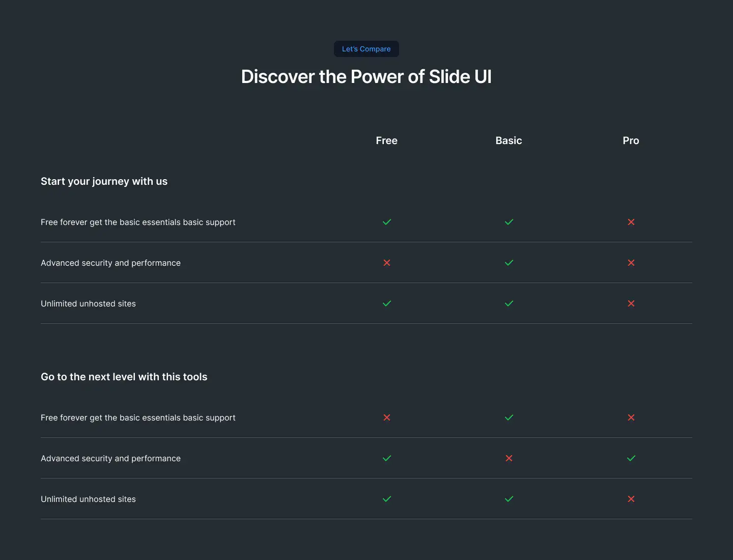Viewport: 733px width, 560px height.
Task: Click Pro checkmark for Advanced security under next level tools
Action: click(631, 458)
